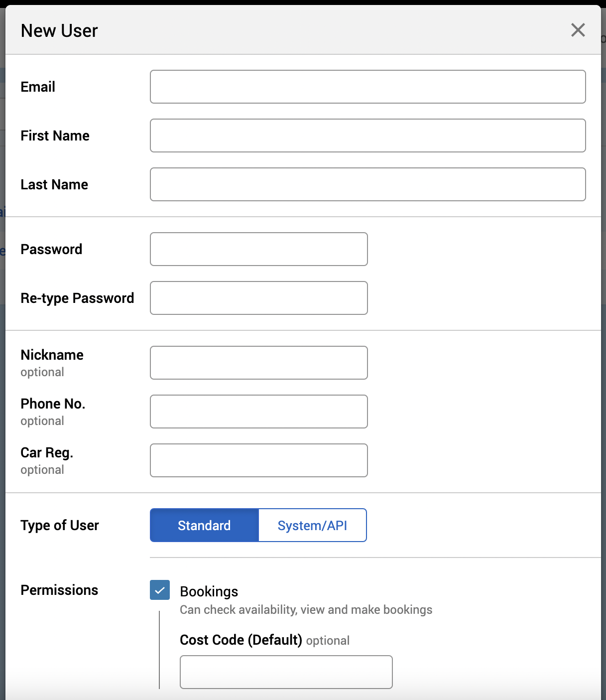Screen dimensions: 606x700
Task: Switch user type to System/API
Action: pos(312,525)
